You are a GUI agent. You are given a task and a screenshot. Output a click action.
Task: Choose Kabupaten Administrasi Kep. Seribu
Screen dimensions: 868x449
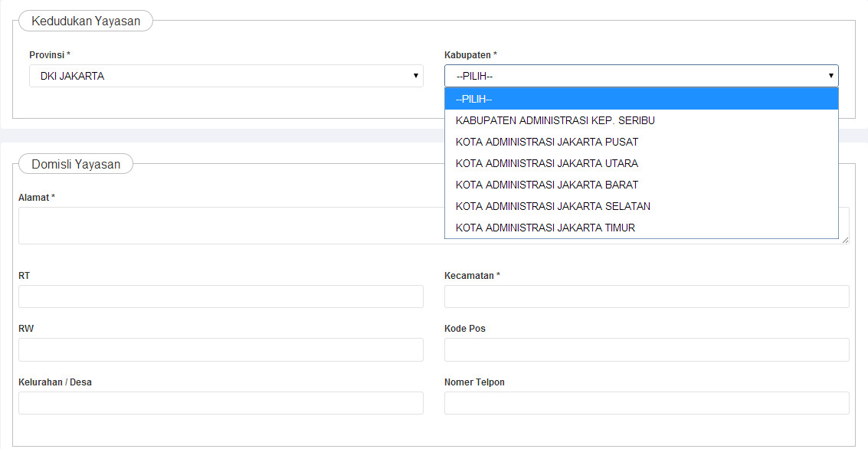point(555,120)
